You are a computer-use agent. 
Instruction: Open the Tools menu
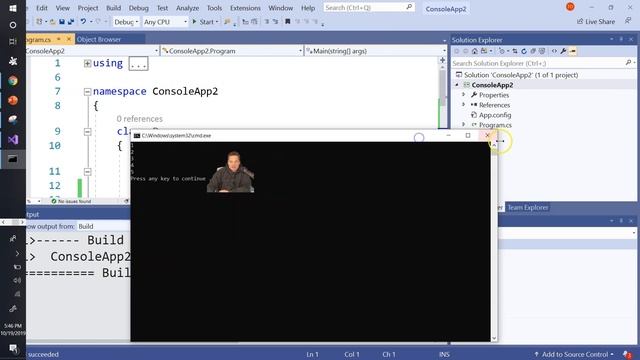(x=214, y=8)
